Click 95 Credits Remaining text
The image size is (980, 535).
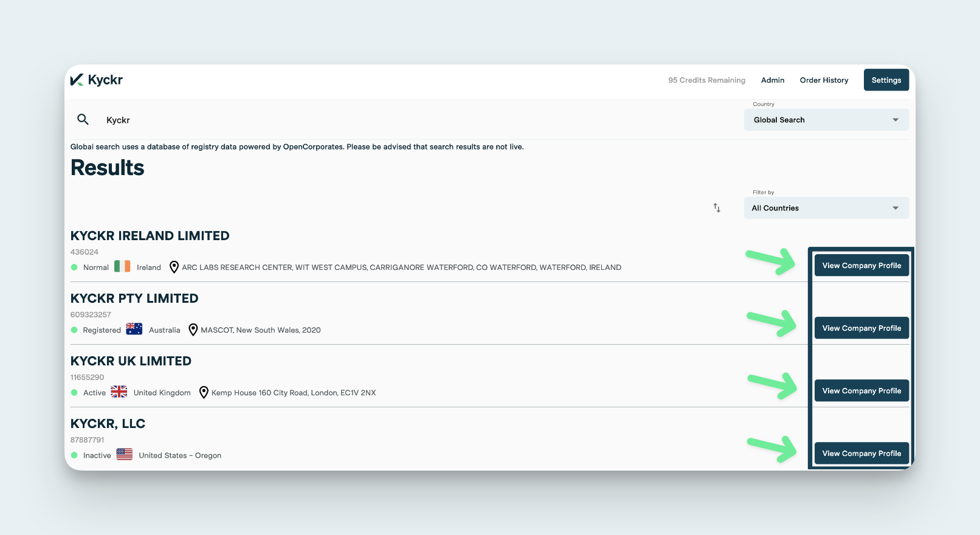[x=706, y=80]
